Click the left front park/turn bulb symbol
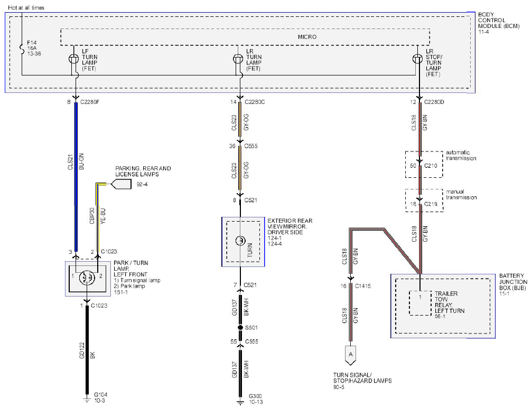Viewport: 532px width, 410px height. click(x=86, y=278)
